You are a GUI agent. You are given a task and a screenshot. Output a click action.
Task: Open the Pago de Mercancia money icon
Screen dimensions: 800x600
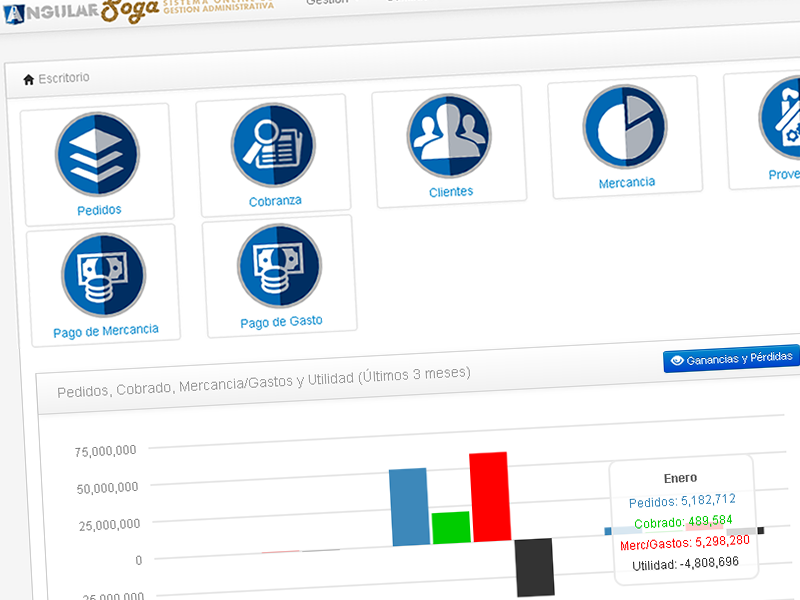click(x=103, y=275)
